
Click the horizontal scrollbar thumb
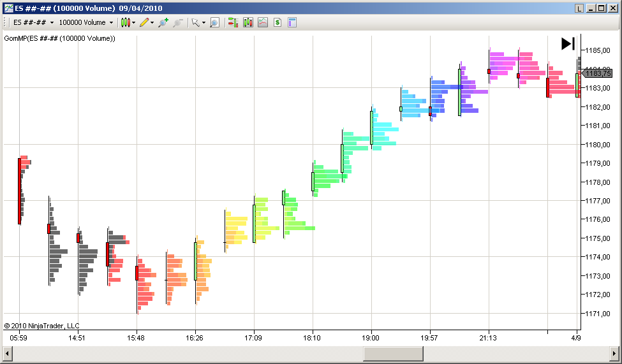coord(393,353)
